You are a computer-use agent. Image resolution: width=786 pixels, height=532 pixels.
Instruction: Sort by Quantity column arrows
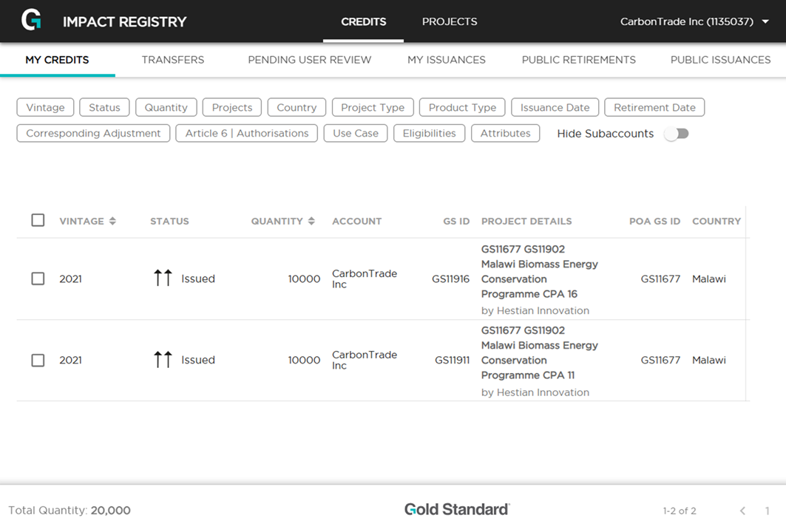coord(311,221)
